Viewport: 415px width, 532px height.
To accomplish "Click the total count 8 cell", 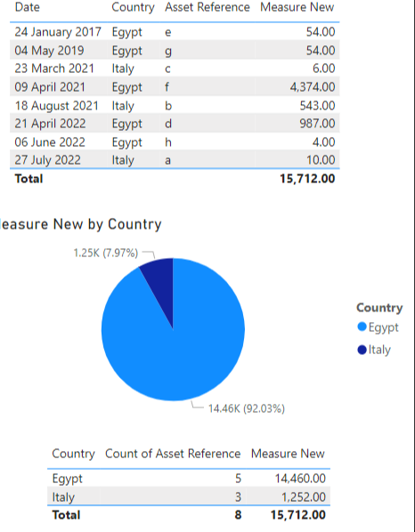I will (x=238, y=515).
